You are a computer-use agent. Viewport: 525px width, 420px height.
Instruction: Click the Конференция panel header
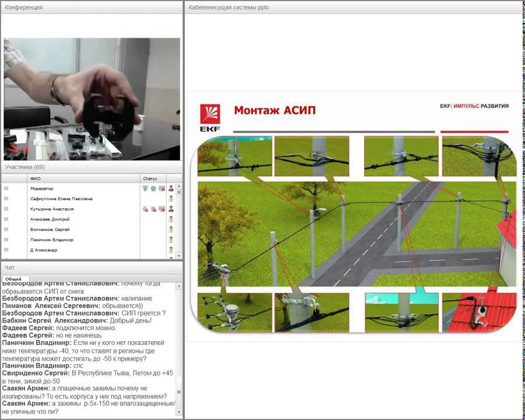[92, 8]
